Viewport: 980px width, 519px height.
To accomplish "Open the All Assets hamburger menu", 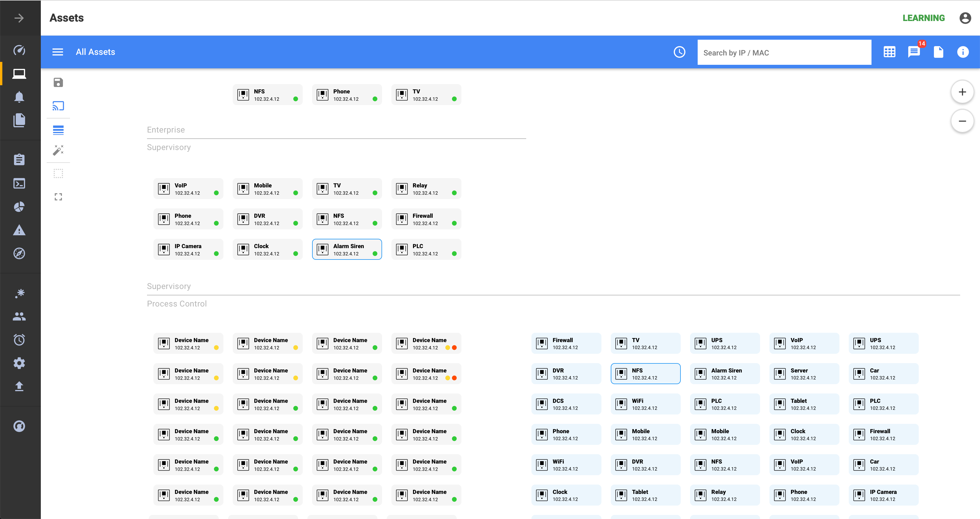I will (x=58, y=52).
